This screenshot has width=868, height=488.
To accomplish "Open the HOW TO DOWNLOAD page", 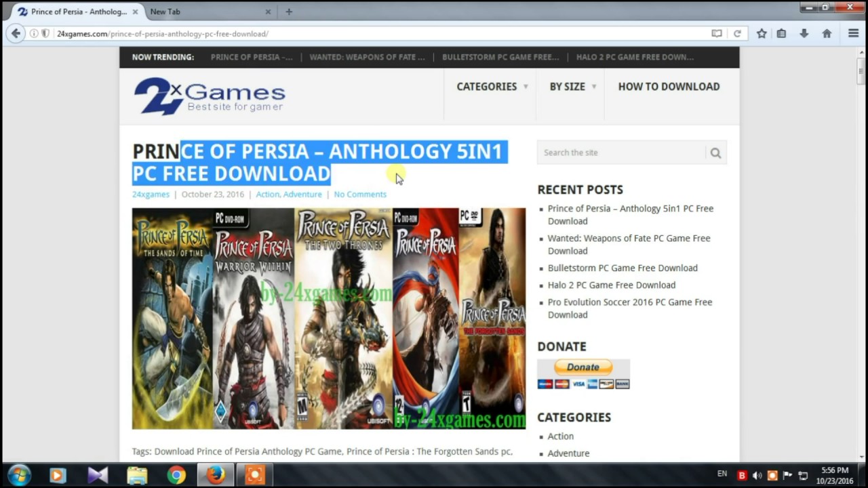I will (x=669, y=86).
